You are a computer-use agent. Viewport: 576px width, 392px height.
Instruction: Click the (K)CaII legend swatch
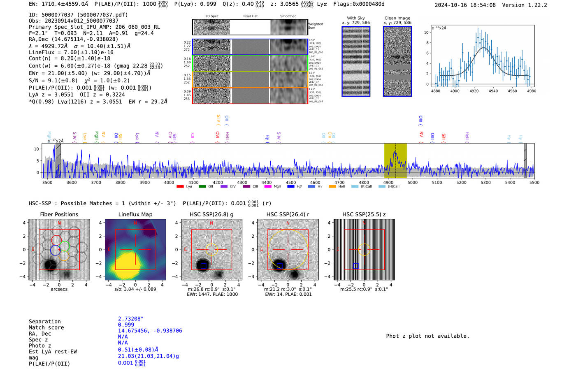pyautogui.click(x=355, y=187)
